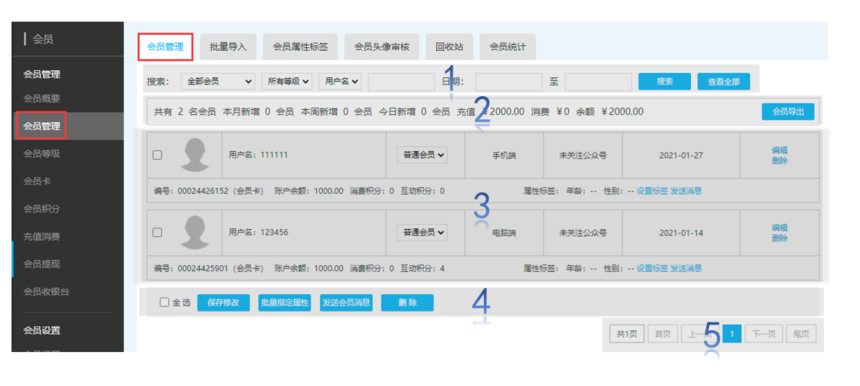Click 编辑 for user 123456

779,227
